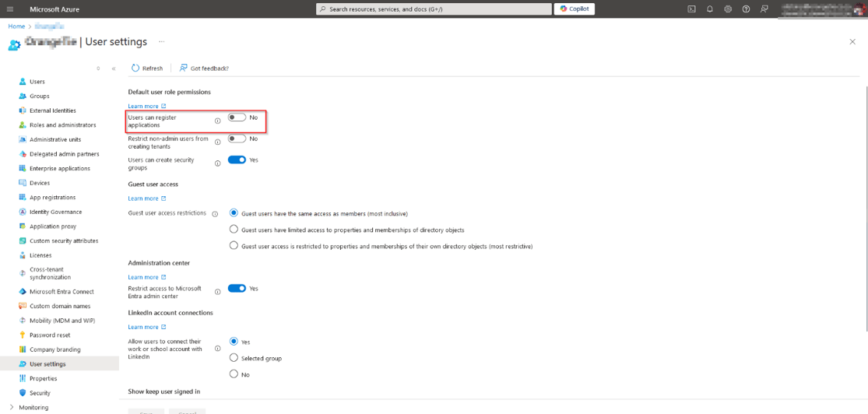Open Users in the sidebar
Screen dimensions: 868x414
[x=37, y=82]
